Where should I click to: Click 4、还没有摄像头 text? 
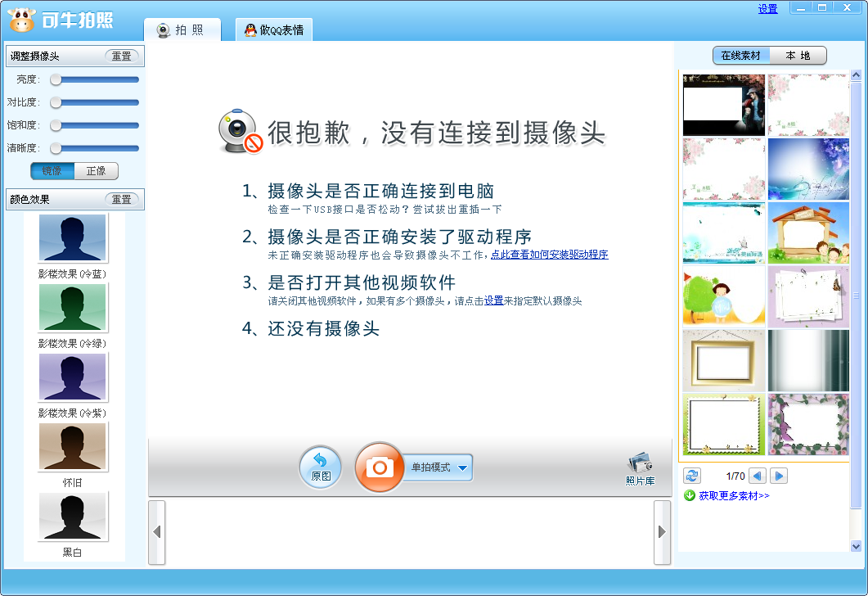[x=311, y=328]
